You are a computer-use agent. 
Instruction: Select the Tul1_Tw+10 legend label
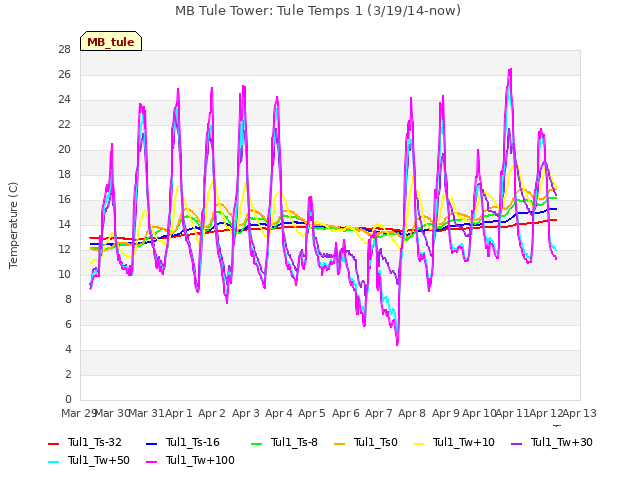click(x=464, y=442)
